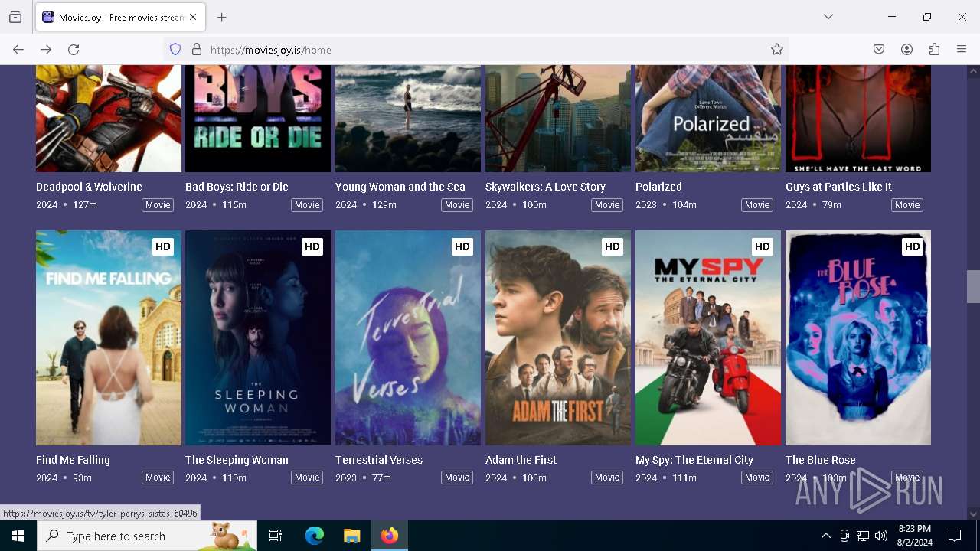
Task: Grab the page vertical scrollbar thumb
Action: pos(973,287)
